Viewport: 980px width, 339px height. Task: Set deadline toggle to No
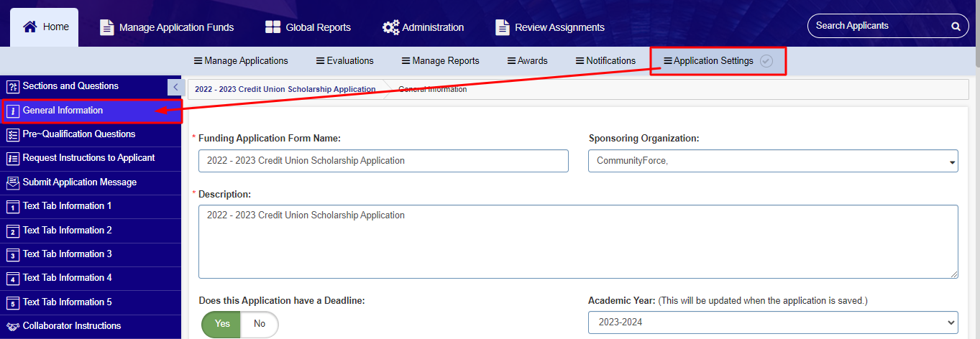(x=260, y=324)
